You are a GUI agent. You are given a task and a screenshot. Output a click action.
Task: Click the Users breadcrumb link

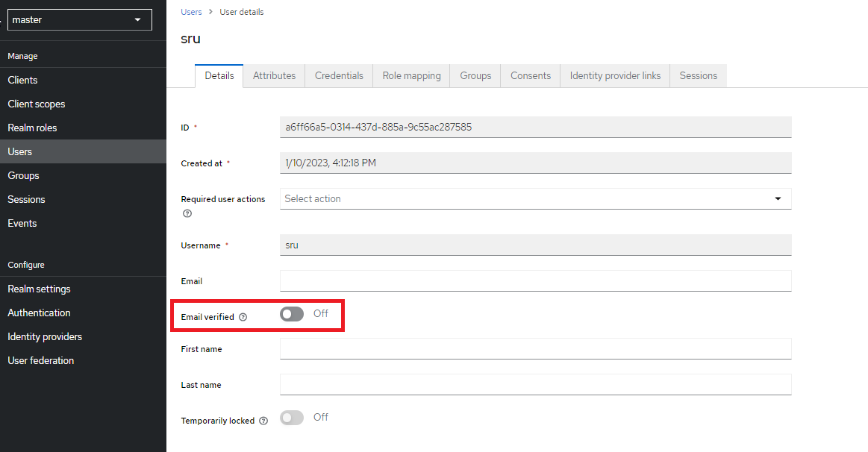[x=191, y=11]
